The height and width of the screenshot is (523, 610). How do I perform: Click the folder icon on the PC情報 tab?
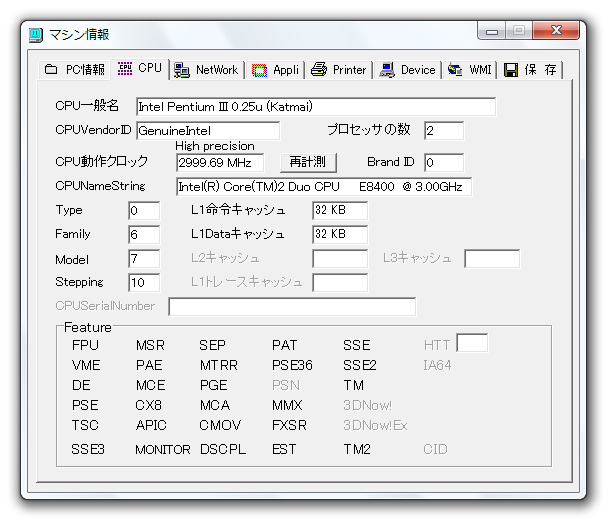pos(51,69)
